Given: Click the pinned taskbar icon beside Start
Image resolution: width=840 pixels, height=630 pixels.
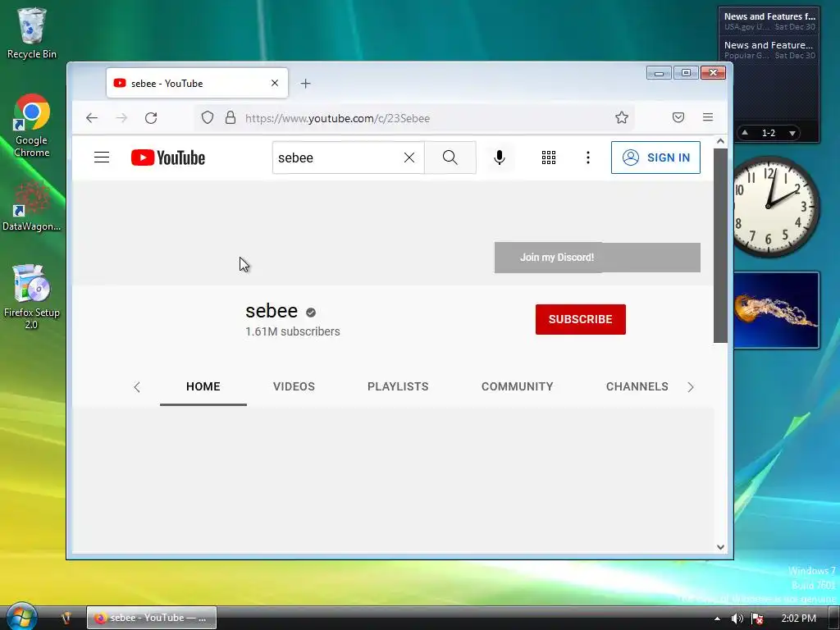Looking at the screenshot, I should pyautogui.click(x=66, y=618).
